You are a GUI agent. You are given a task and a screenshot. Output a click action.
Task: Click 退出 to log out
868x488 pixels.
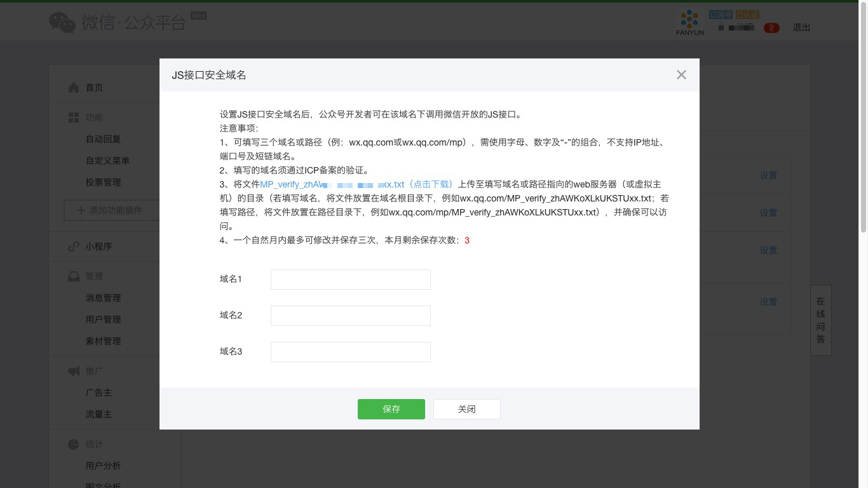(801, 28)
